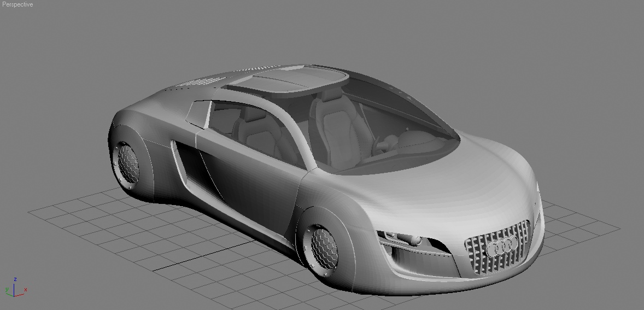Click the XYZ world axis gizmo
Image resolution: width=644 pixels, height=310 pixels.
point(15,289)
